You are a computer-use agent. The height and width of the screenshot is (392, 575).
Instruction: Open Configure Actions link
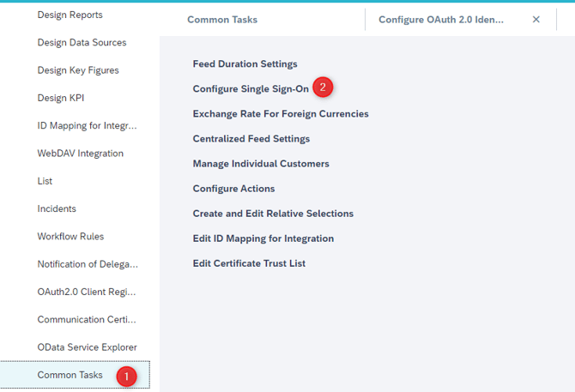[x=233, y=189]
